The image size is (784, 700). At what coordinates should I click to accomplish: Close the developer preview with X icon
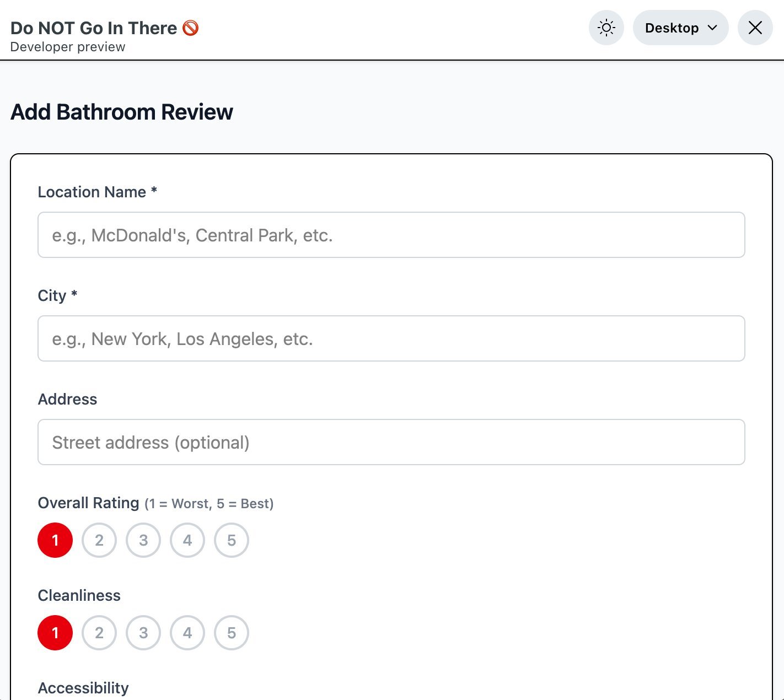click(755, 28)
